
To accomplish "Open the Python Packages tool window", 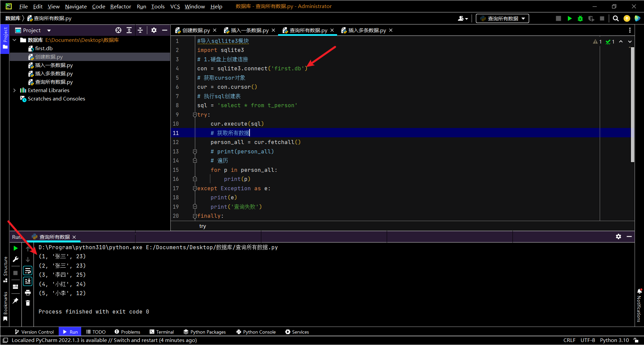I will (205, 332).
